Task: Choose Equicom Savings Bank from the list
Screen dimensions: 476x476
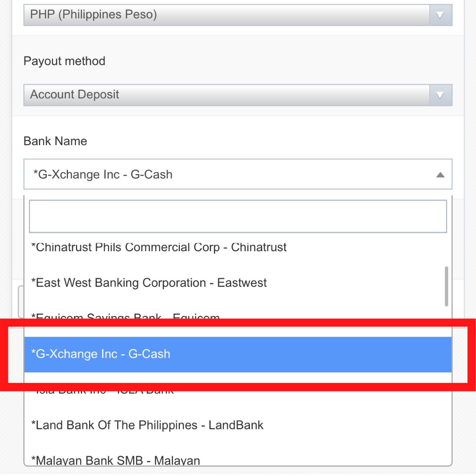Action: (125, 316)
